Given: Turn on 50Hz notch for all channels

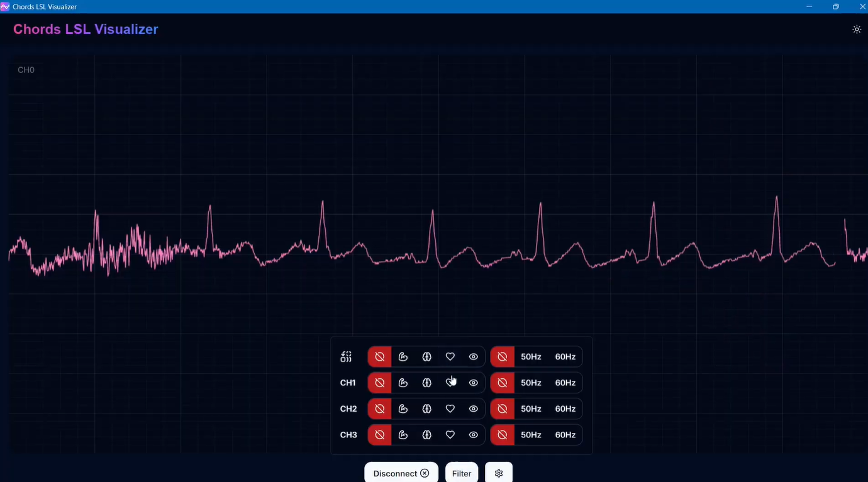Looking at the screenshot, I should 531,357.
